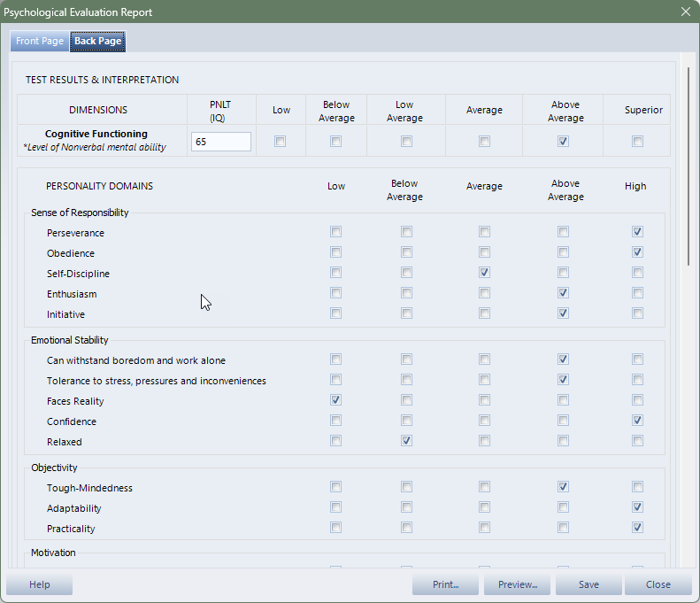Check High for Enthusiasm
Viewport: 700px width, 603px height.
click(637, 293)
